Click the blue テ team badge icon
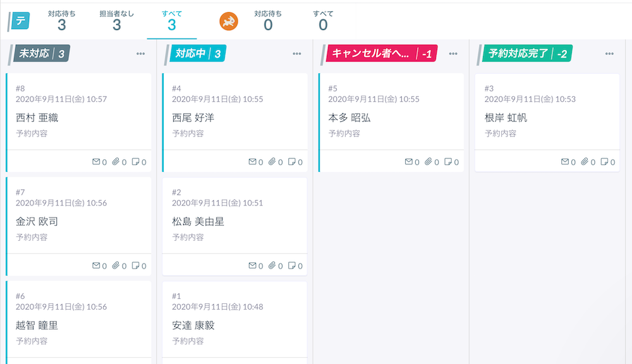The height and width of the screenshot is (364, 632). pos(20,21)
